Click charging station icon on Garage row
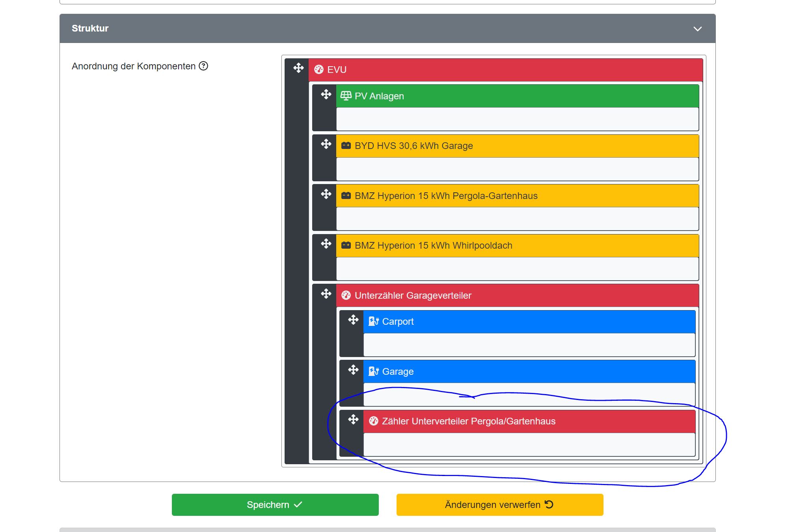The width and height of the screenshot is (812, 532). tap(373, 371)
